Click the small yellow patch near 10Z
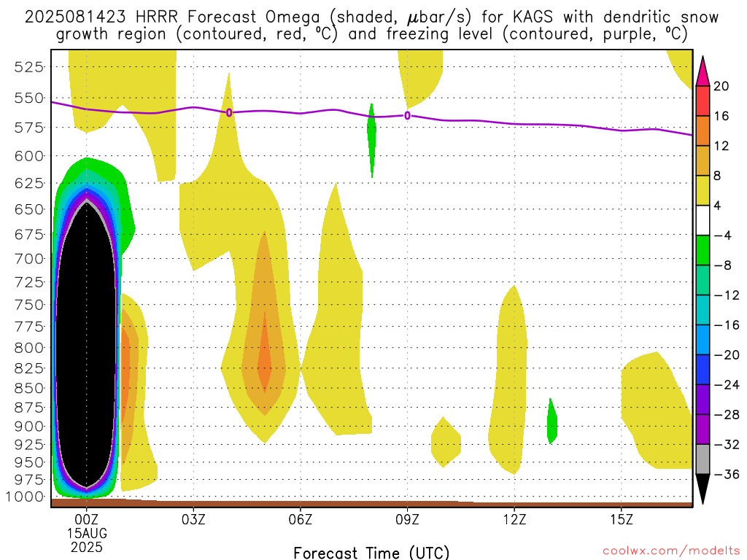Viewport: 747px width, 560px height. (446, 443)
